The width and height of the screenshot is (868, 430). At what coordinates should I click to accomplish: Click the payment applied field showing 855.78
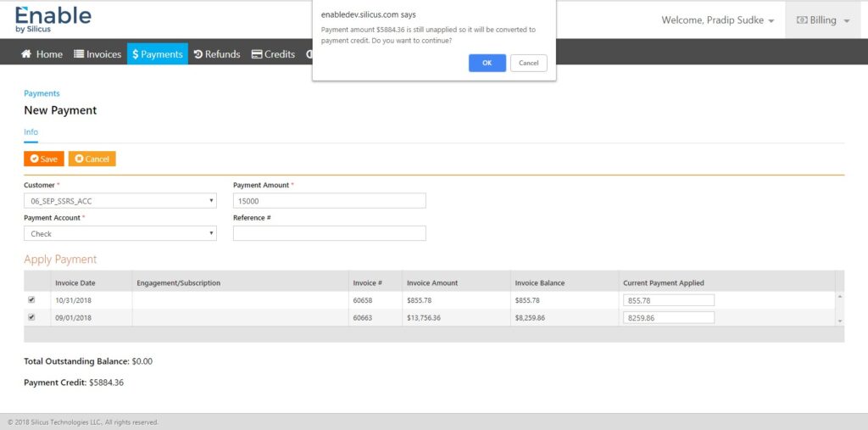click(669, 300)
